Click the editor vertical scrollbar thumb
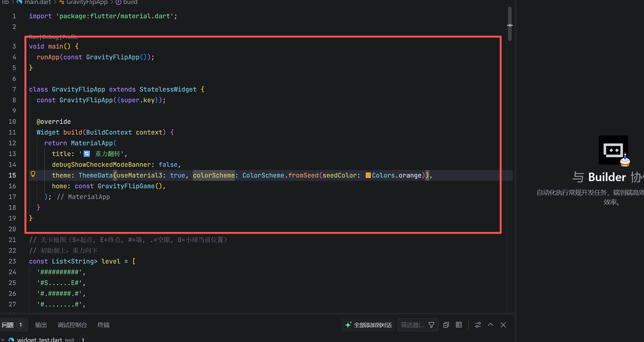644x342 pixels. pos(510,24)
